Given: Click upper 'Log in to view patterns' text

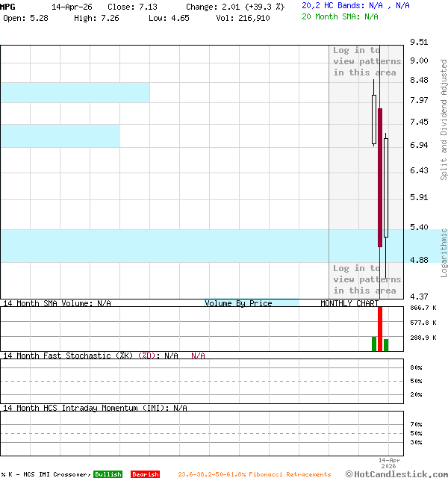Looking at the screenshot, I should pyautogui.click(x=367, y=61).
